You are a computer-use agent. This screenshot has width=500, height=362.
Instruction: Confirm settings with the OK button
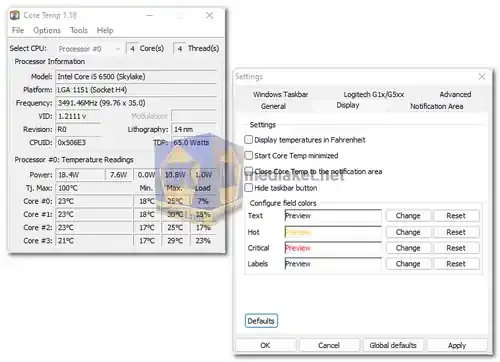[x=265, y=345]
